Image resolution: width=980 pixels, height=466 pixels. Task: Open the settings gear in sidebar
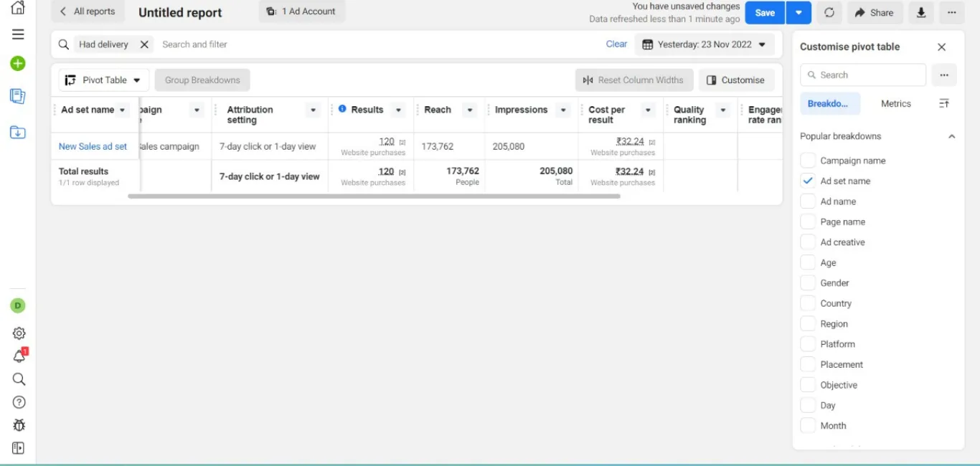(x=19, y=333)
